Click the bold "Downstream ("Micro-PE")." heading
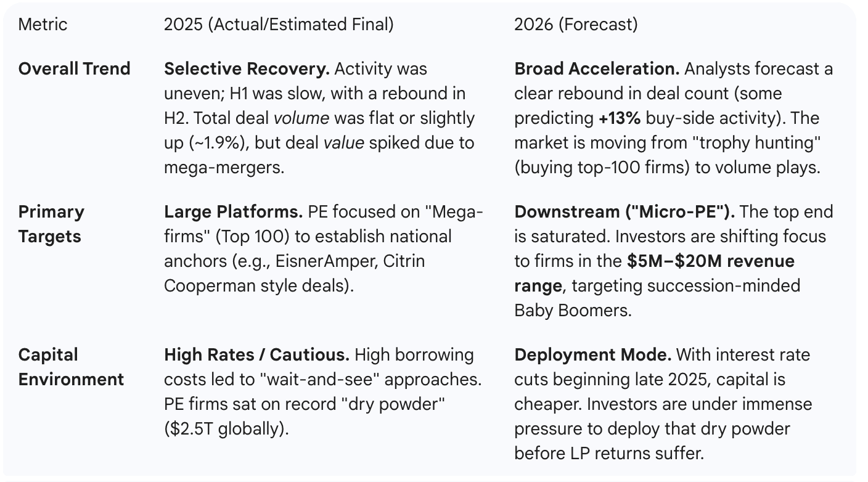 pos(624,211)
